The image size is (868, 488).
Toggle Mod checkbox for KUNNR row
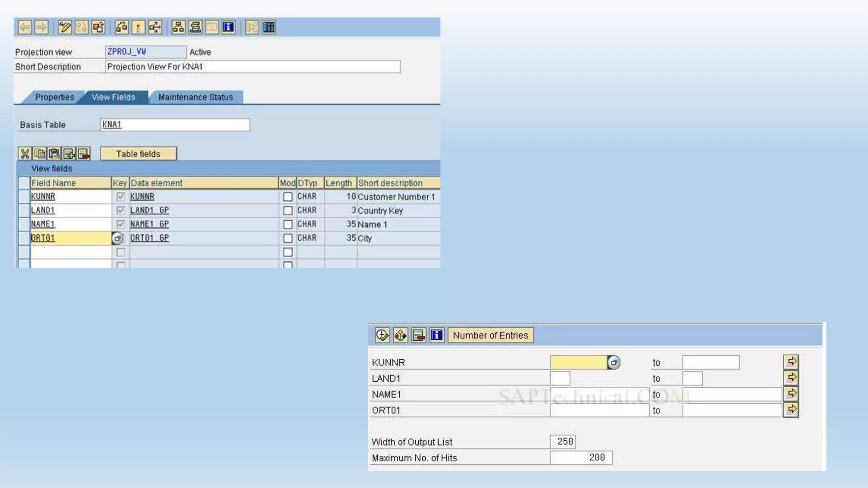(x=288, y=197)
